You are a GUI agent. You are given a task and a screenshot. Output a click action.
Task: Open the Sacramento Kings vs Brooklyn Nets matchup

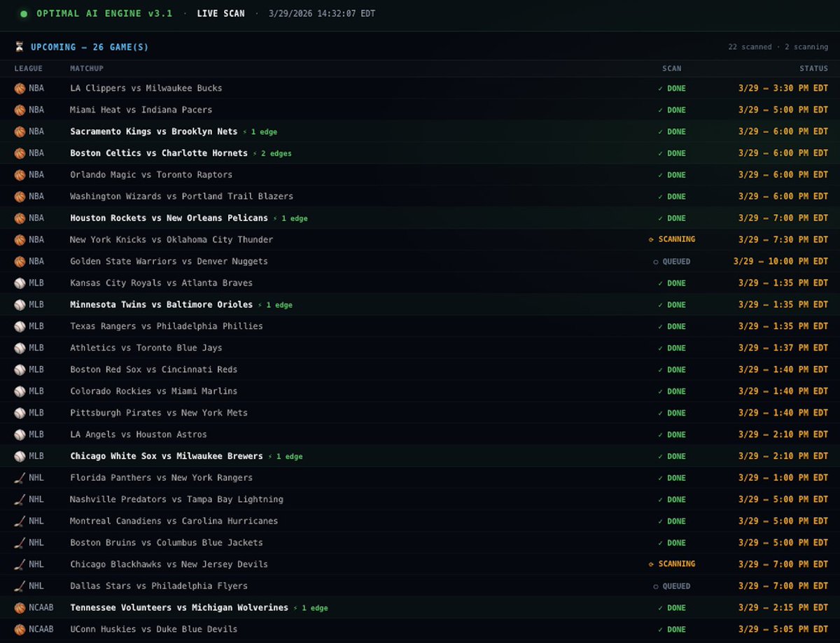click(x=154, y=132)
